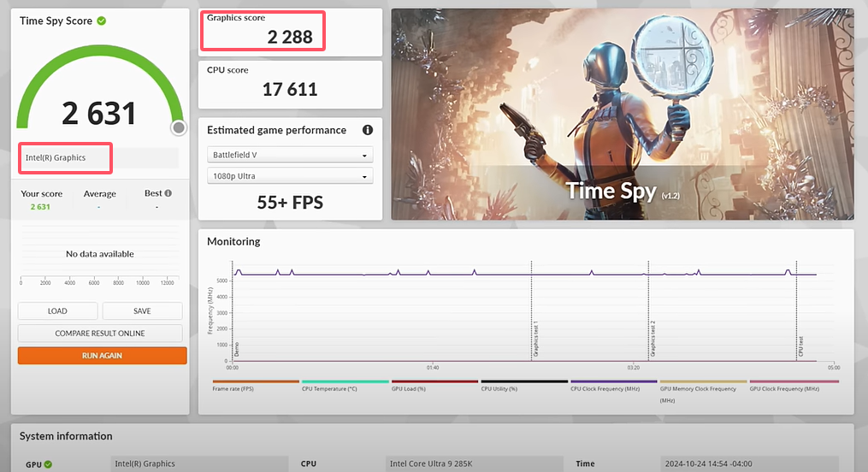Click COMPARE RESULT ONLINE
Viewport: 868px width, 472px height.
100,333
